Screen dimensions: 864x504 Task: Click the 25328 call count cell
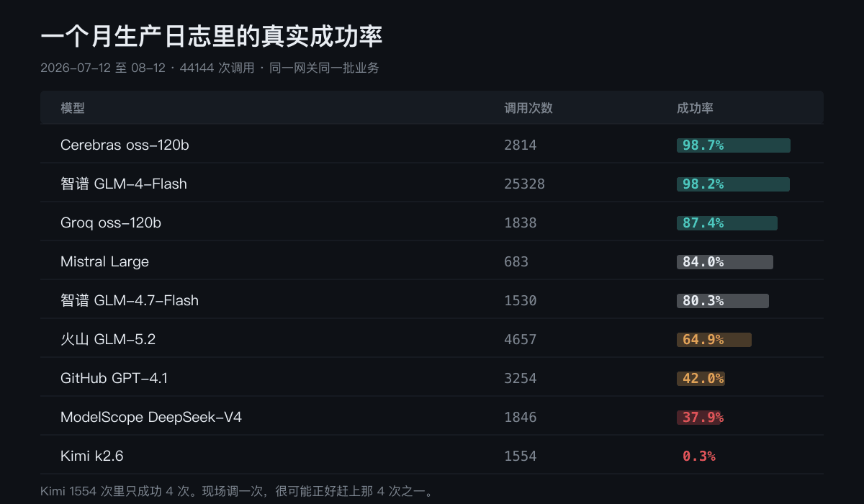pyautogui.click(x=524, y=184)
